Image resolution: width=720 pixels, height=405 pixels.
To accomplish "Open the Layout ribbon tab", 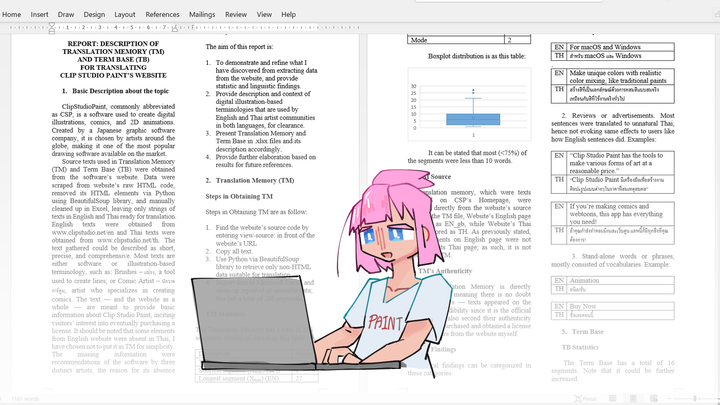I will [x=125, y=14].
